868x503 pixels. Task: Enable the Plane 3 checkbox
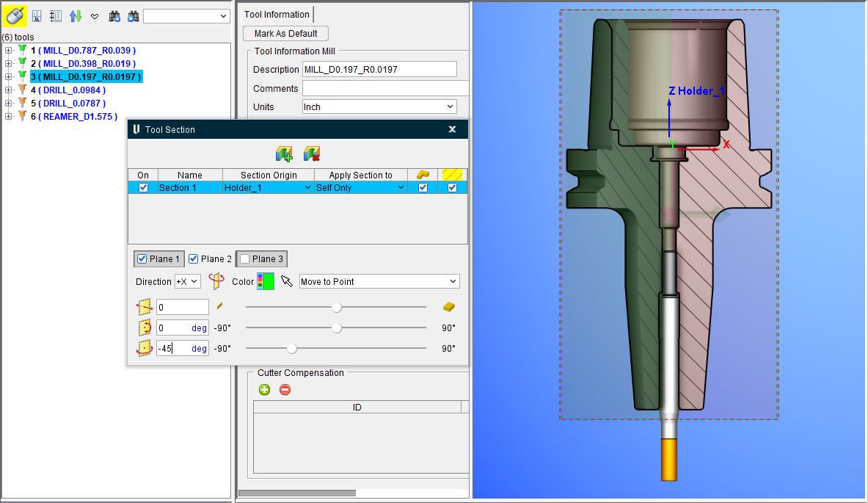[x=244, y=259]
